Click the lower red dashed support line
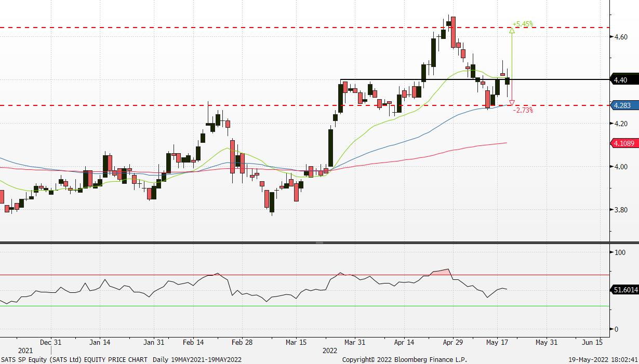639x364 pixels. [304, 105]
